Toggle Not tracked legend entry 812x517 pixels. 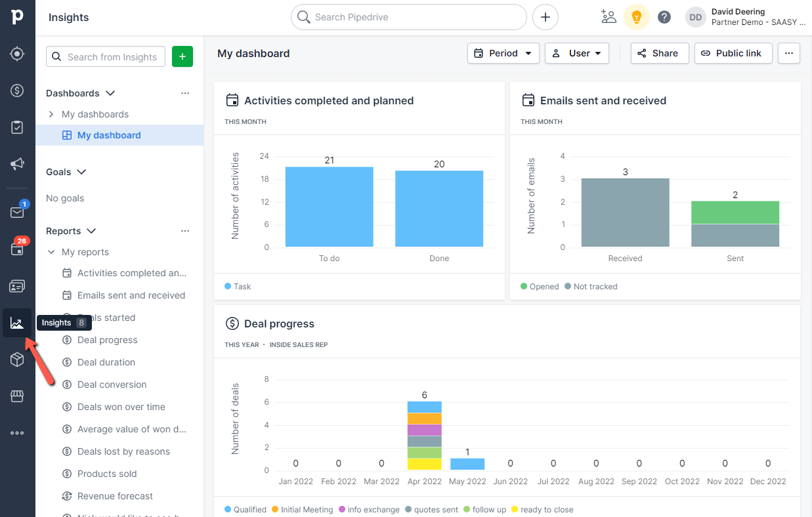tap(591, 287)
